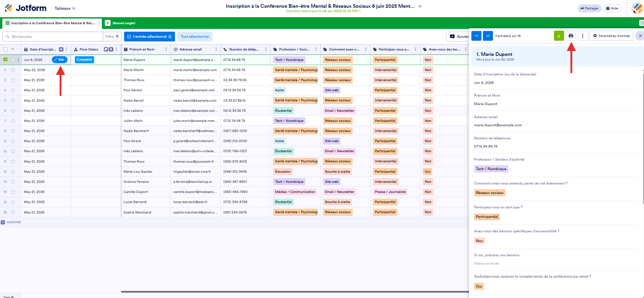Open the Filtre dropdown

(x=112, y=36)
